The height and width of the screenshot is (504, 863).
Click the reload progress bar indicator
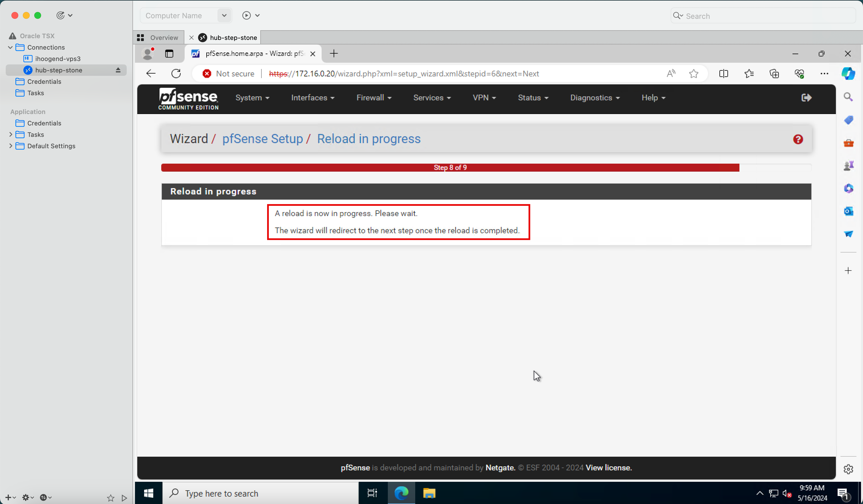(450, 167)
